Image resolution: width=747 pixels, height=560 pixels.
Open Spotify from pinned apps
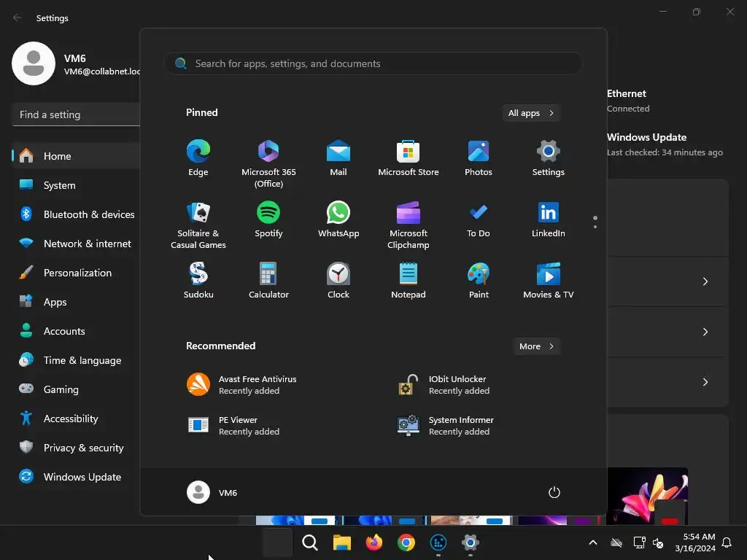pos(268,219)
